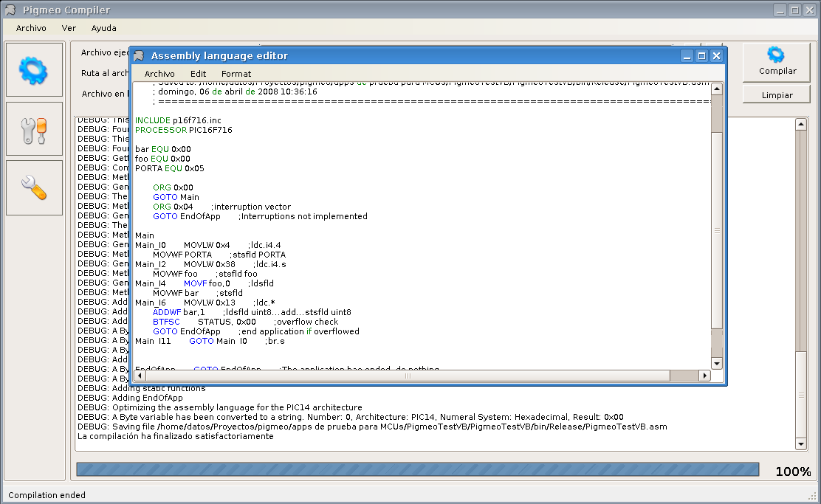
Task: Click the debug log vertical scrollbar thumb
Action: (x=800, y=395)
